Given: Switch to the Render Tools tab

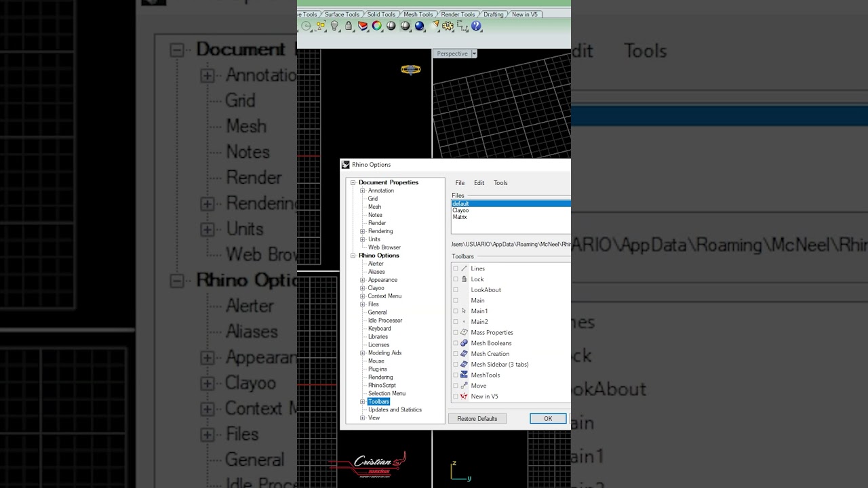Looking at the screenshot, I should (x=458, y=14).
